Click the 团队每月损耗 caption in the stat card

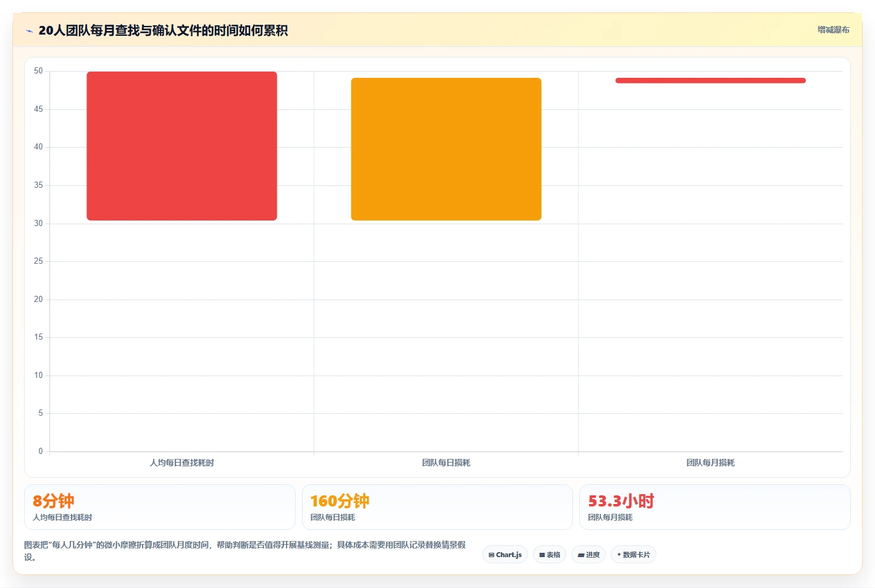pyautogui.click(x=610, y=518)
